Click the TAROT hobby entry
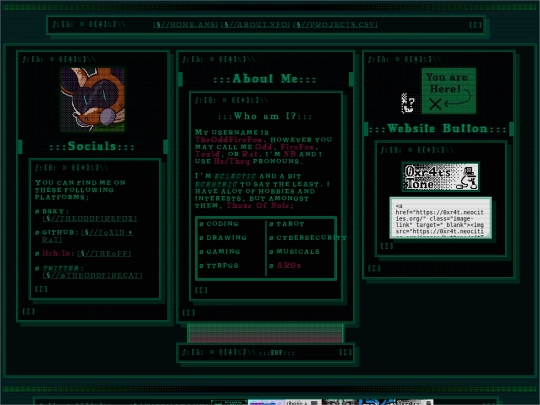This screenshot has height=405, width=540. [x=290, y=224]
